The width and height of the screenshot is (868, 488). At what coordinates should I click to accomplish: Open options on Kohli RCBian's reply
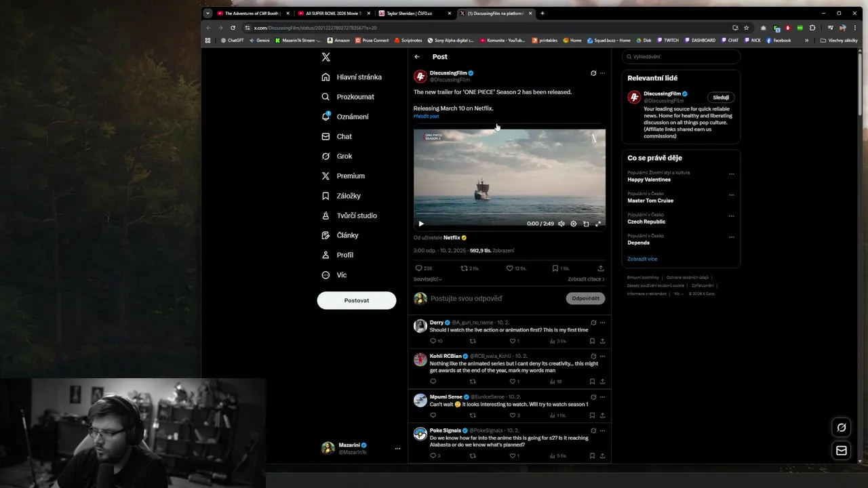pos(602,357)
